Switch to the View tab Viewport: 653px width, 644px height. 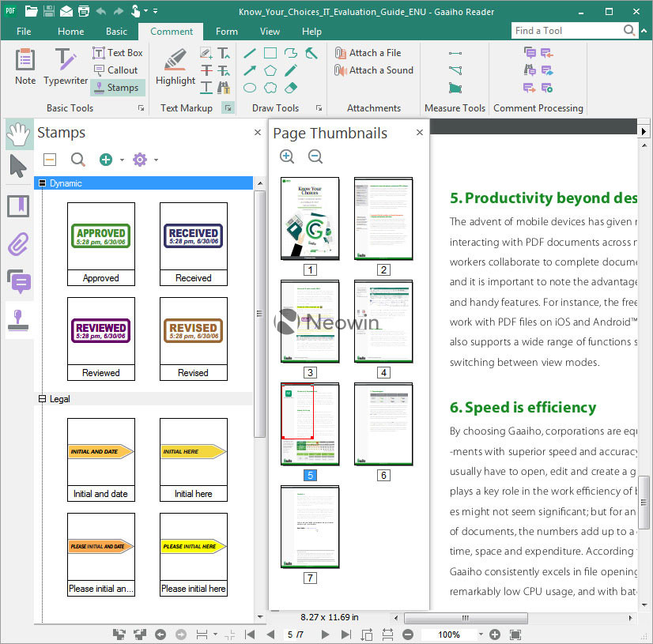click(x=270, y=32)
